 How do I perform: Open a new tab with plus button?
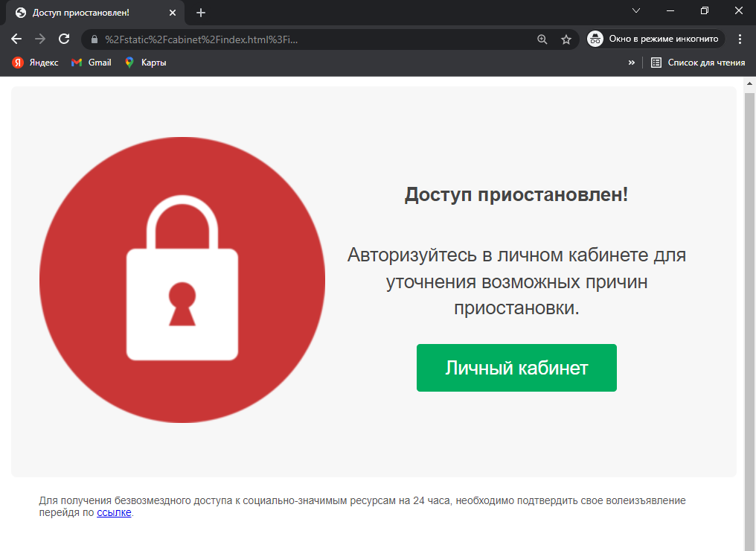[x=201, y=13]
